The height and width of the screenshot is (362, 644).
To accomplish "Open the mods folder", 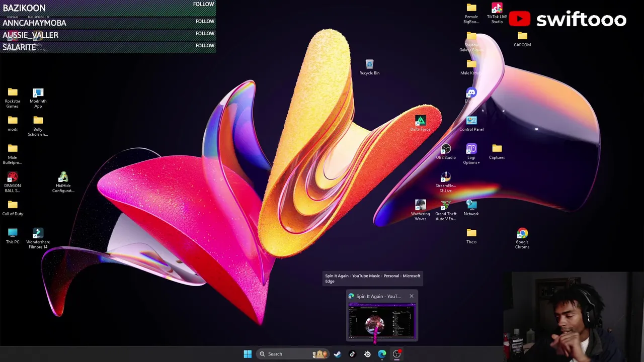I will tap(13, 124).
